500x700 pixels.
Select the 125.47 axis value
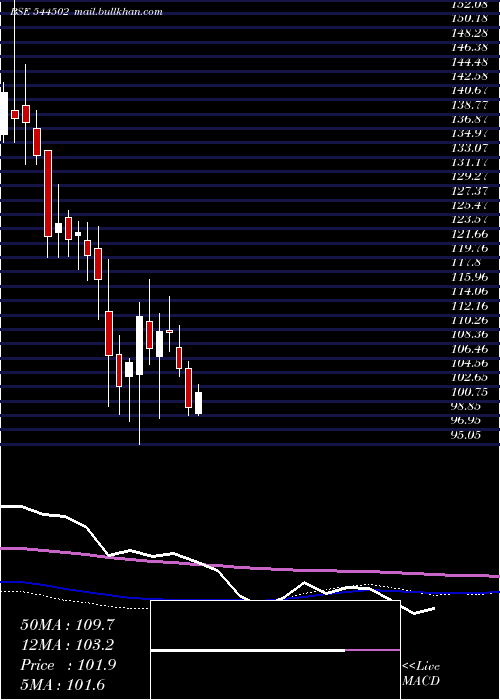[x=468, y=205]
